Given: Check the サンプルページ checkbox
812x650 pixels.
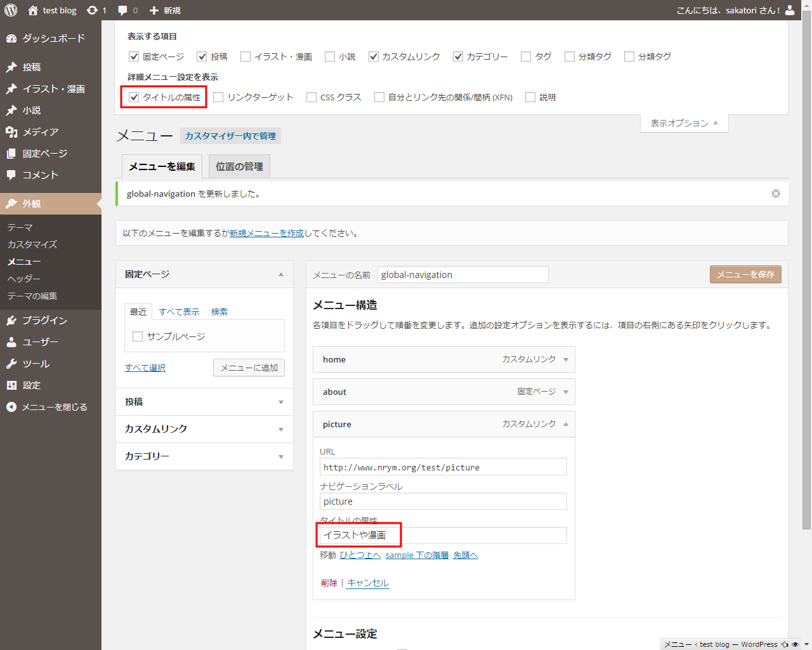Looking at the screenshot, I should tap(138, 336).
